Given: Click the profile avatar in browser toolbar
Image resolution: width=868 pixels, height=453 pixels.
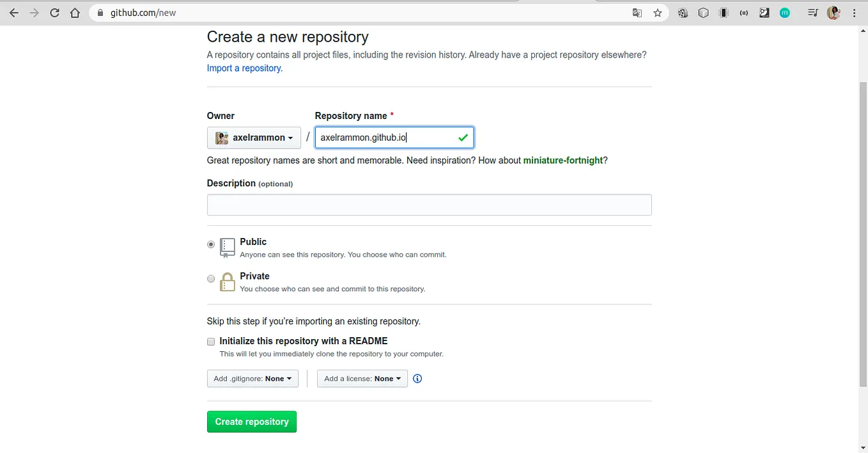Looking at the screenshot, I should point(833,13).
